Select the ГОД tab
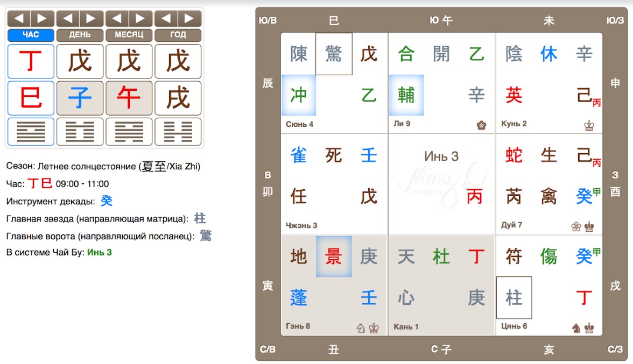 178,35
